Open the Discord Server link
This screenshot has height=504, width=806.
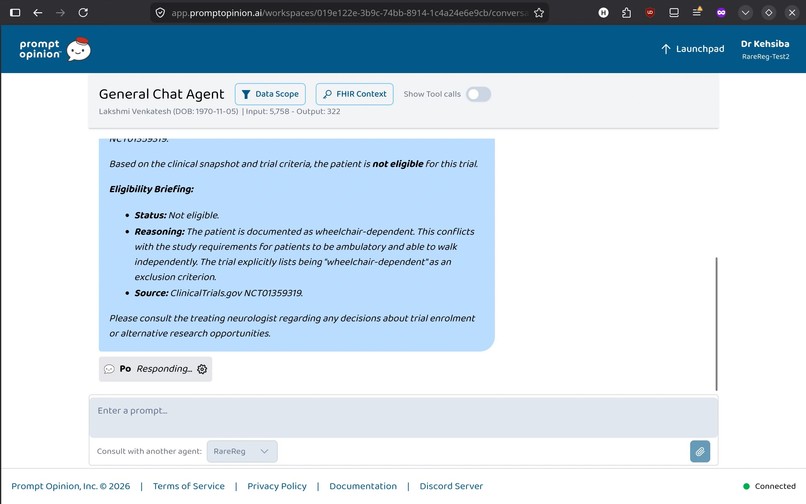(x=451, y=486)
